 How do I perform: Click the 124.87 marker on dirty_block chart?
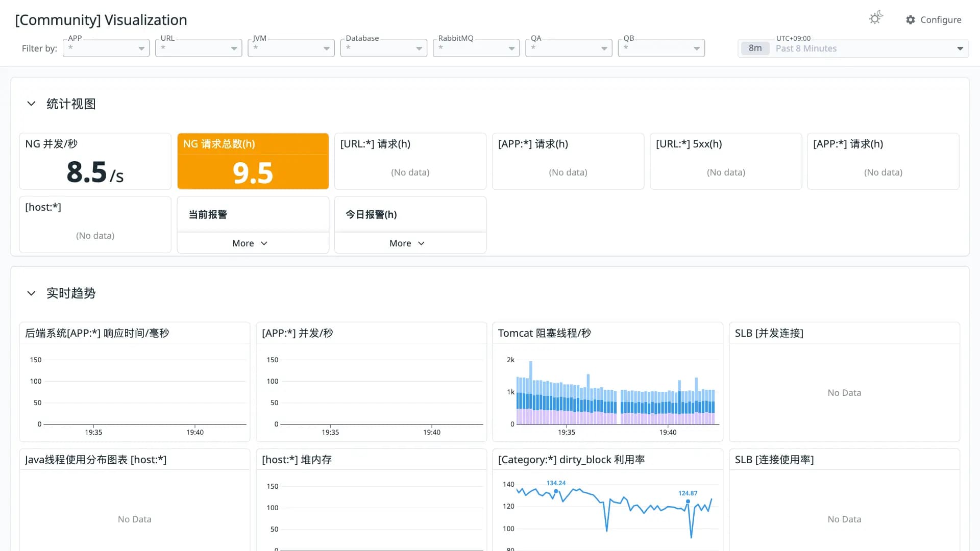click(x=688, y=502)
